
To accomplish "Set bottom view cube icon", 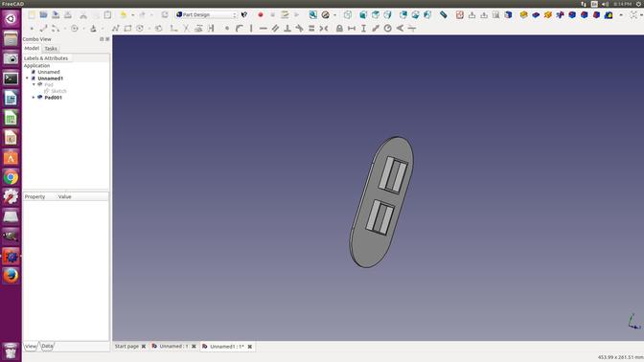I will coord(415,14).
